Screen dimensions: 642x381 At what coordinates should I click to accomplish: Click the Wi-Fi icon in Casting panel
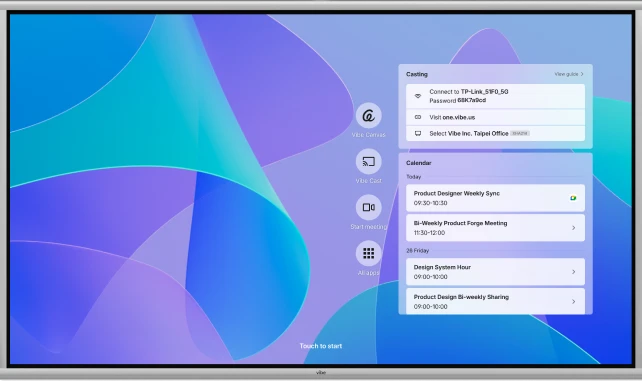pos(418,96)
